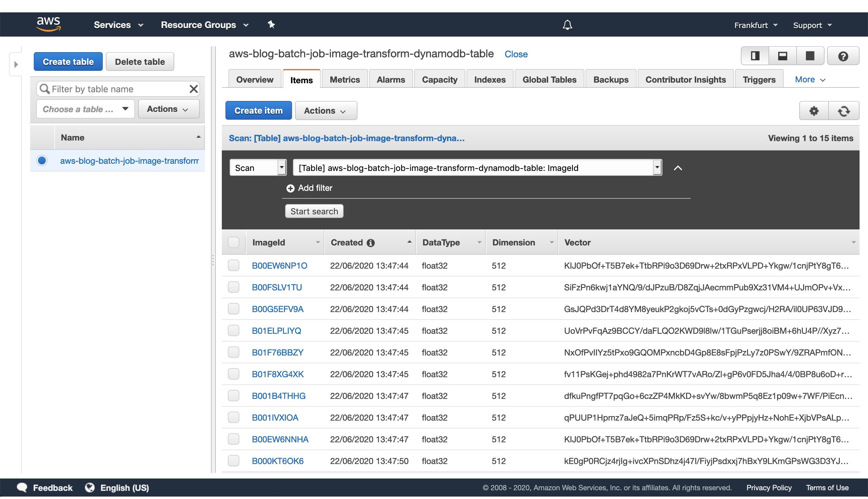Switch to the Alarms tab
The image size is (868, 499).
391,80
